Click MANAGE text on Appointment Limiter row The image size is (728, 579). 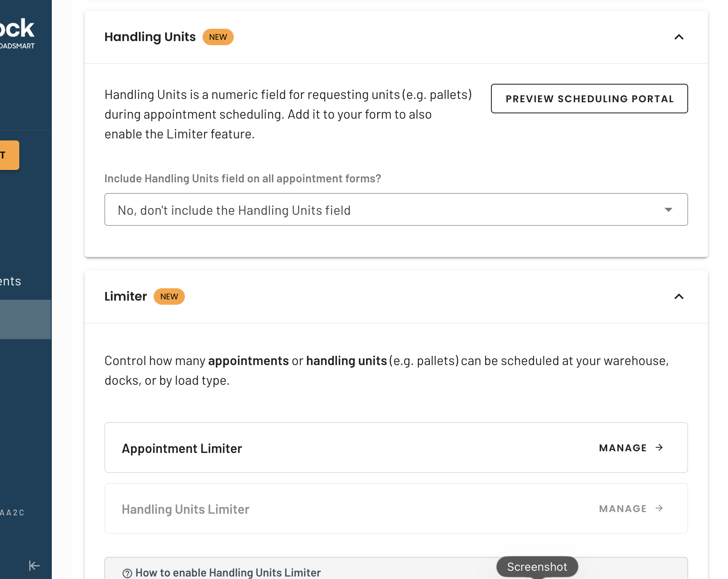pyautogui.click(x=623, y=448)
